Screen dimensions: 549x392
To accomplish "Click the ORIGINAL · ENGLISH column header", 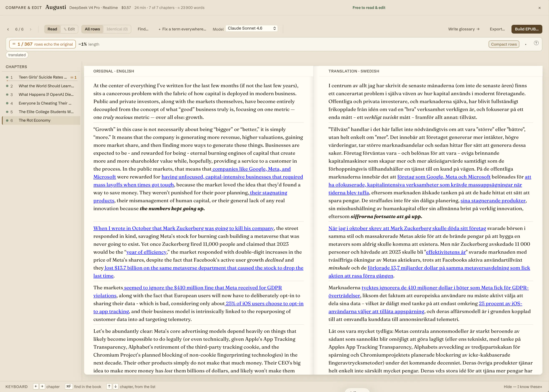I will coord(114,71).
